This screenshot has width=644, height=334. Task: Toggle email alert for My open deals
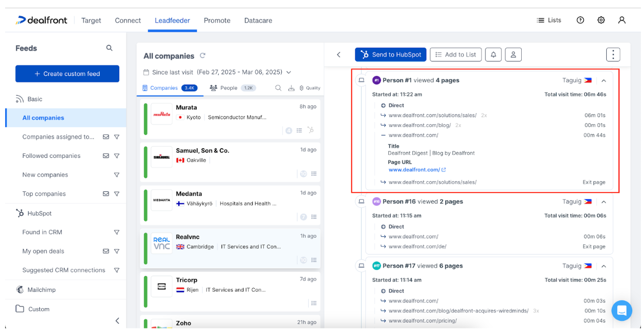point(106,251)
